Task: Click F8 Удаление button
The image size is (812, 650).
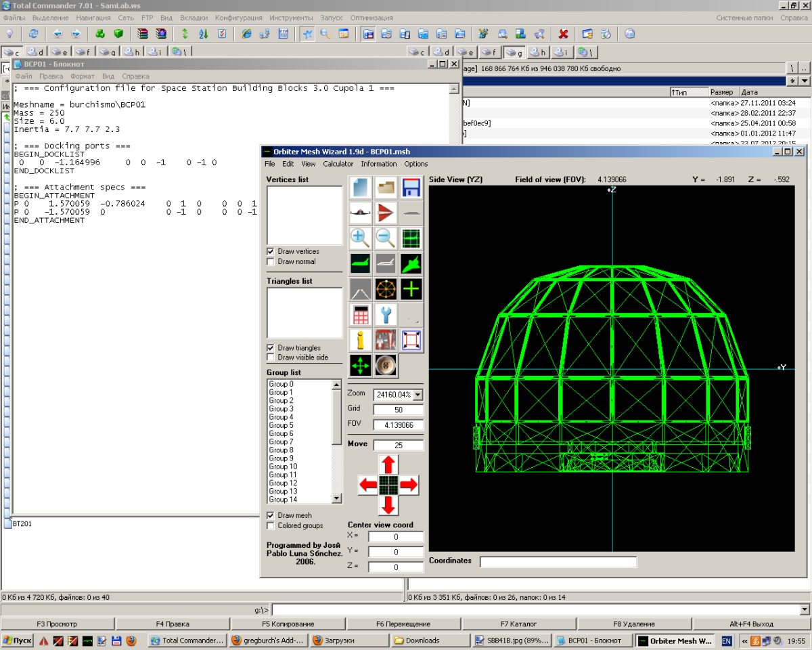Action: point(635,624)
